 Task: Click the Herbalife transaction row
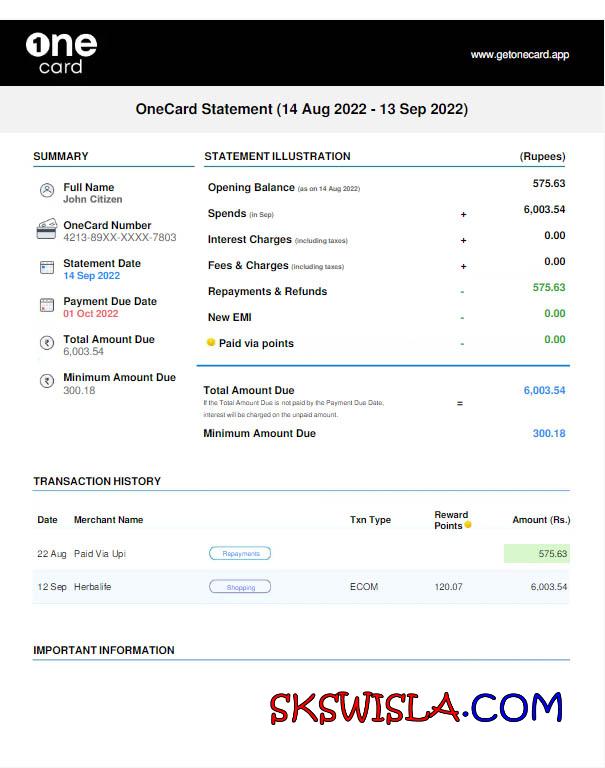click(x=300, y=587)
